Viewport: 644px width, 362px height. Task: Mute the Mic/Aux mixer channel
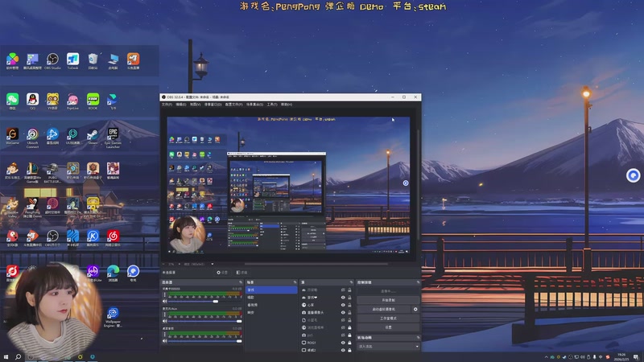click(165, 321)
